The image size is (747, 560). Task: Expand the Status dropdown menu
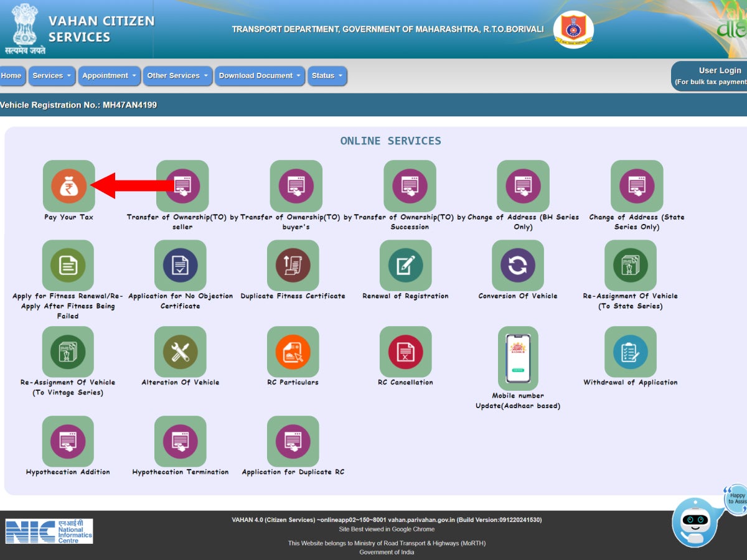tap(327, 76)
